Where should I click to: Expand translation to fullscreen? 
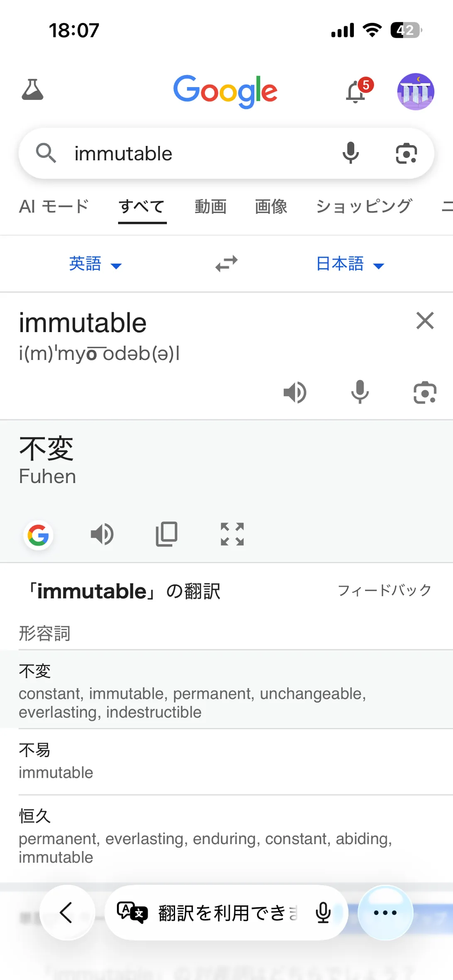[x=232, y=534]
